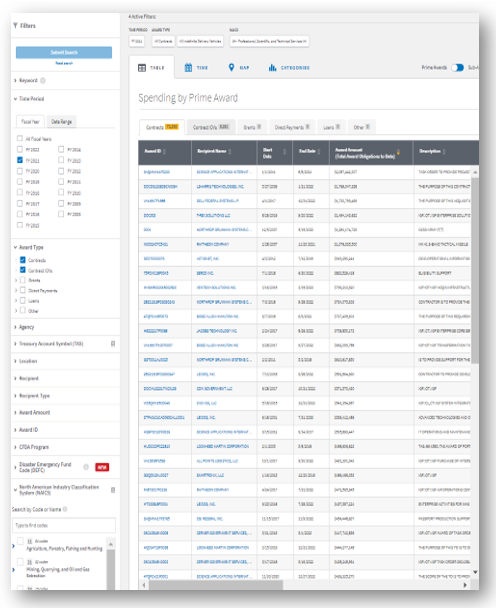496x608 pixels.
Task: Sort table by Start Date column
Action: (285, 152)
